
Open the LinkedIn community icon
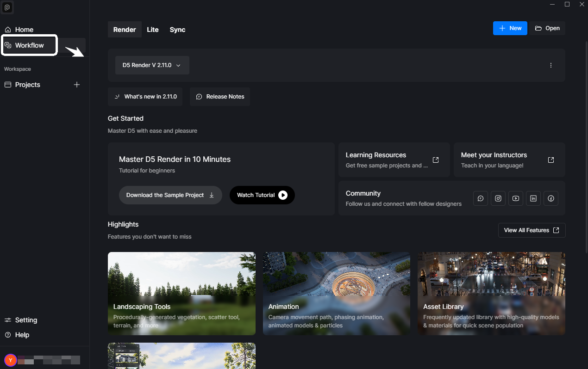(x=533, y=198)
